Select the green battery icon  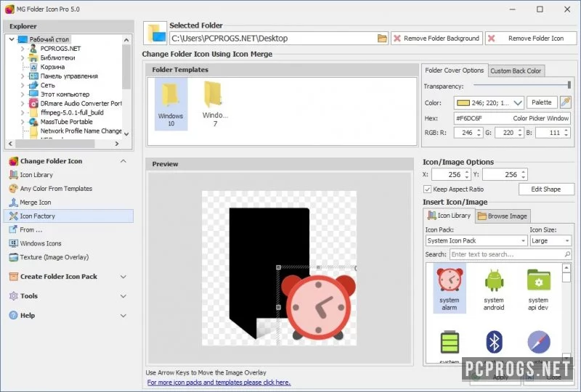click(x=450, y=343)
